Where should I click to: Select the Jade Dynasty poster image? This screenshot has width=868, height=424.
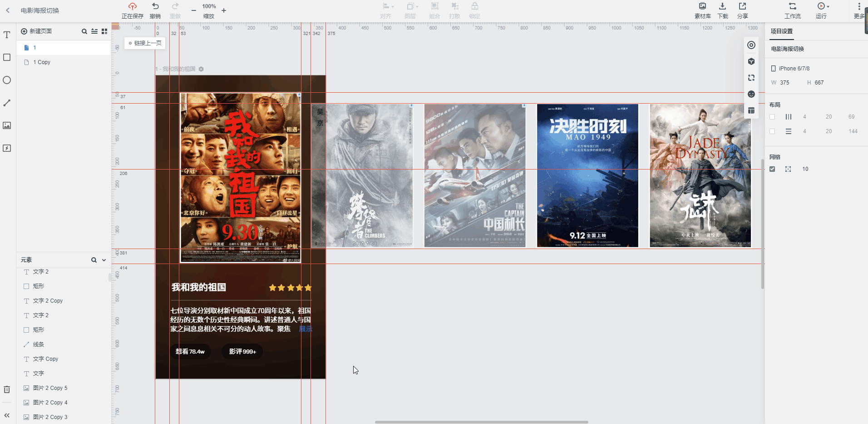tap(700, 175)
